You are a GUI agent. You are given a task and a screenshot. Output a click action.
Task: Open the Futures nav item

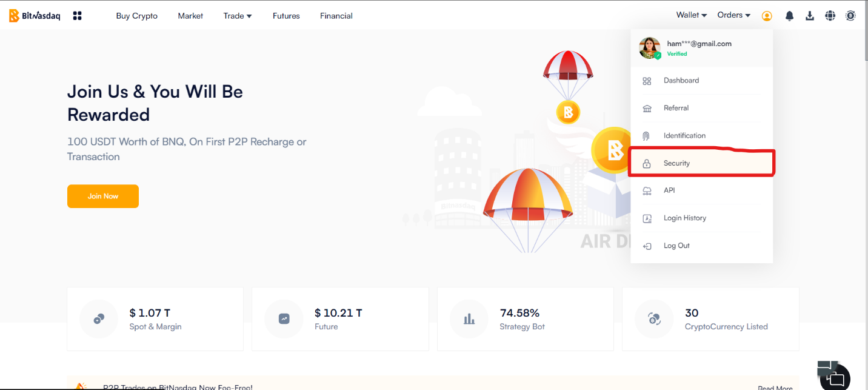[x=286, y=16]
